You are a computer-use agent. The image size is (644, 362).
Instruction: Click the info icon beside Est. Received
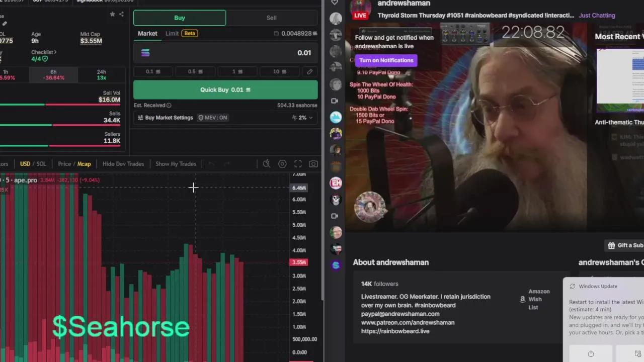[169, 105]
